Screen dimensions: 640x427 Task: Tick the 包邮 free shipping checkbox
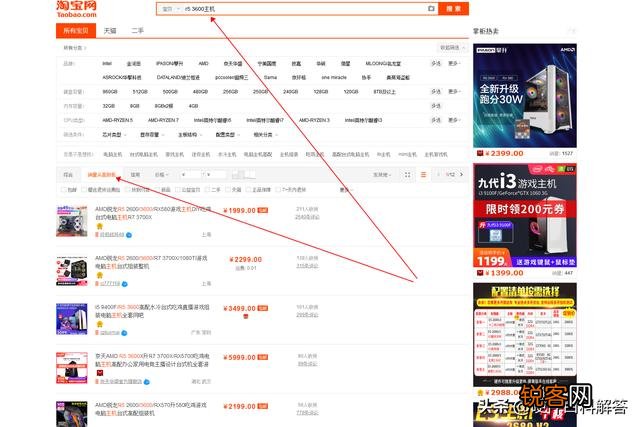[64, 189]
